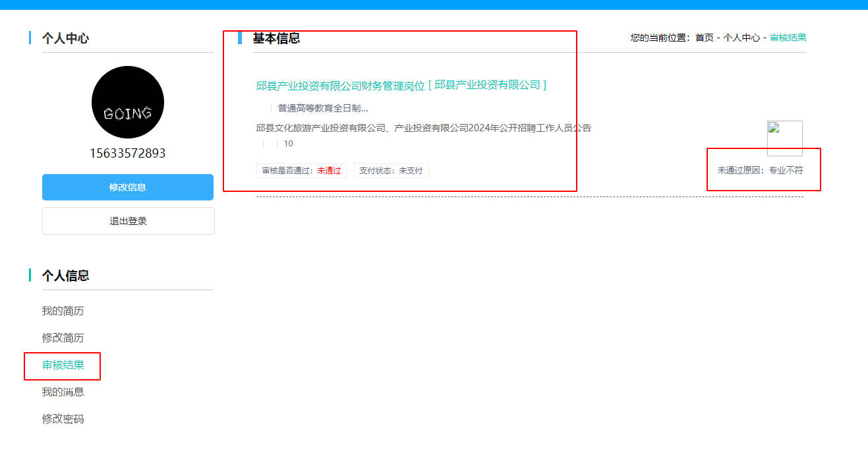
Task: Click the 普通高等教育全日制... text
Action: [x=323, y=108]
